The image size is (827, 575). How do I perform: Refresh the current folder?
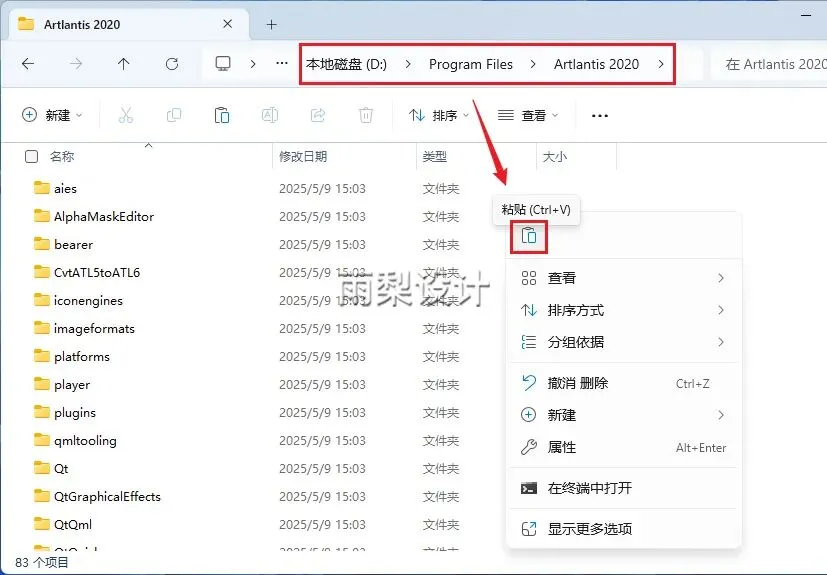click(x=172, y=64)
